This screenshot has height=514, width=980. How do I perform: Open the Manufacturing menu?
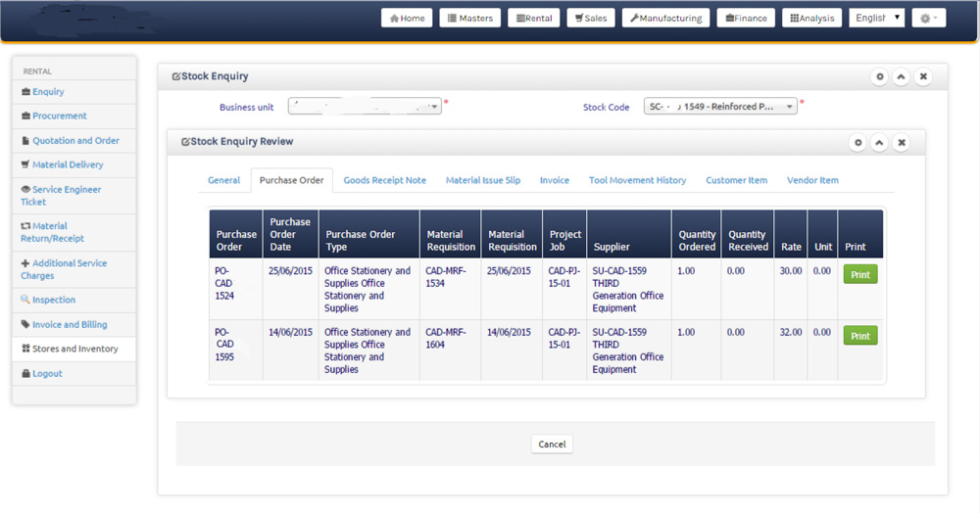pyautogui.click(x=666, y=18)
